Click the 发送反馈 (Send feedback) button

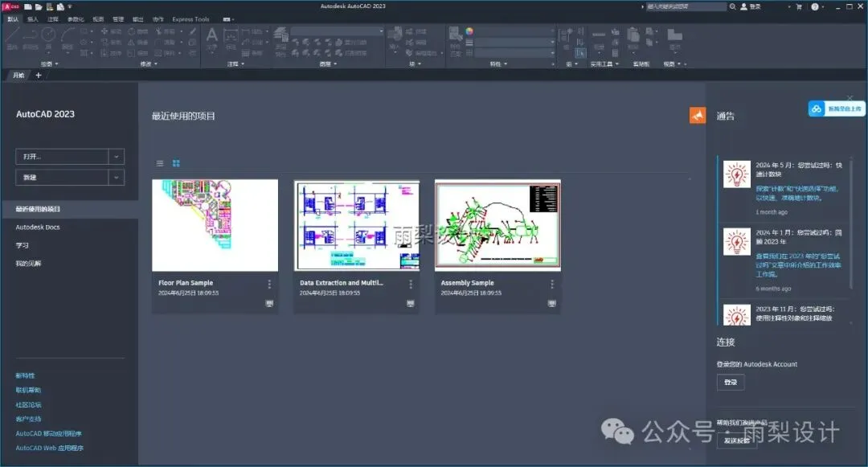(737, 440)
